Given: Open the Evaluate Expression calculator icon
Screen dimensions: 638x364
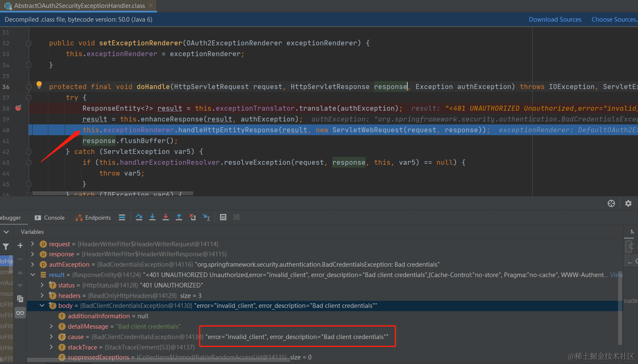Looking at the screenshot, I should (223, 217).
